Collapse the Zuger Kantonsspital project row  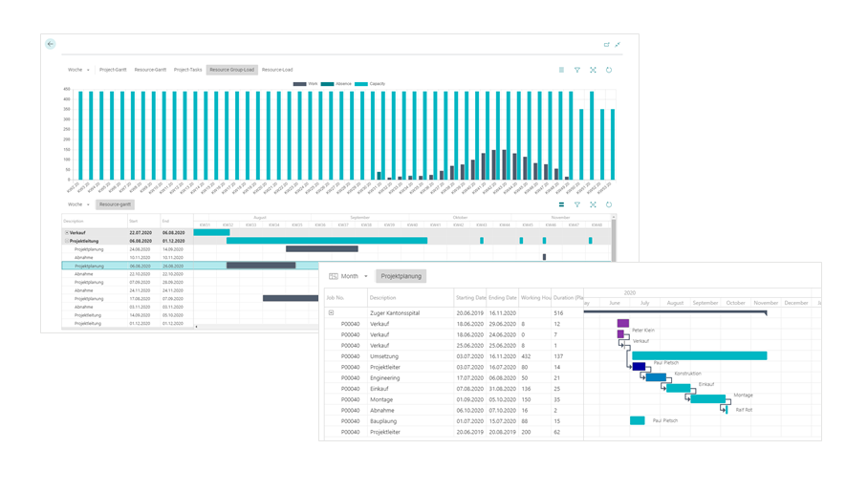pos(331,312)
